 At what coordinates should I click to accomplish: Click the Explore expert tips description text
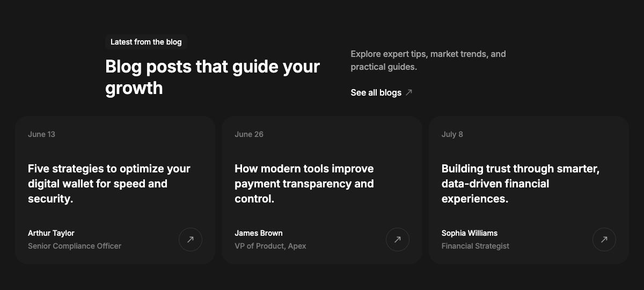pos(428,60)
